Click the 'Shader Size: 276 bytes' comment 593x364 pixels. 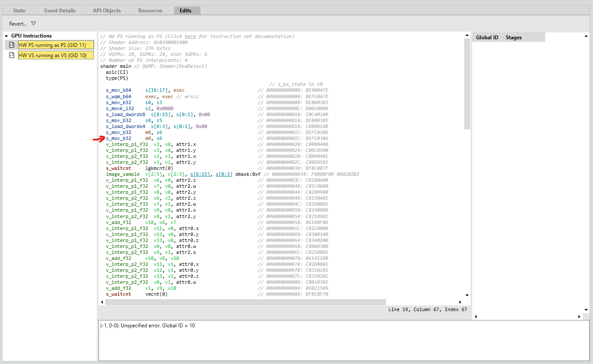pyautogui.click(x=135, y=48)
